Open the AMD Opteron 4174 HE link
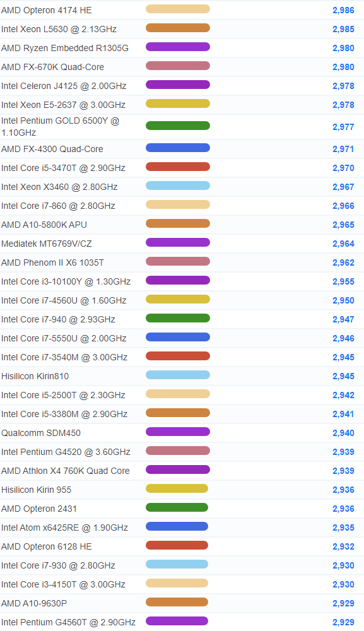Image resolution: width=364 pixels, height=631 pixels. [46, 10]
